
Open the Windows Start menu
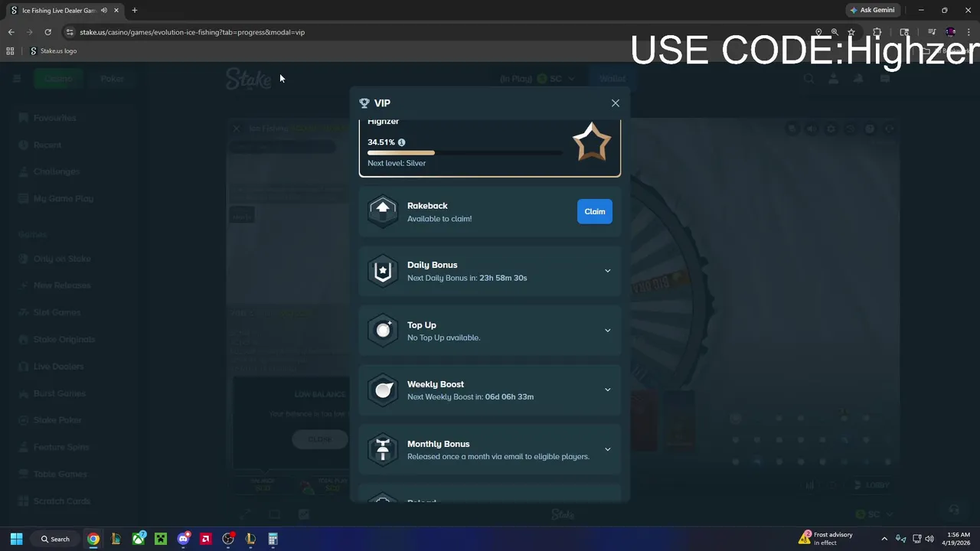[x=16, y=539]
